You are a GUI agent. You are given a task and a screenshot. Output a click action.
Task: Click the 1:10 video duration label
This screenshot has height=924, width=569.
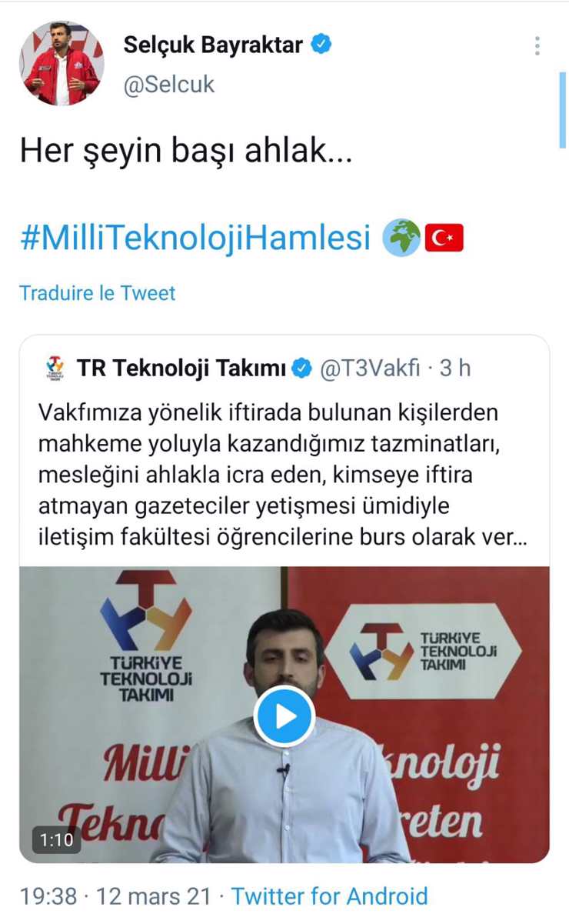point(56,839)
